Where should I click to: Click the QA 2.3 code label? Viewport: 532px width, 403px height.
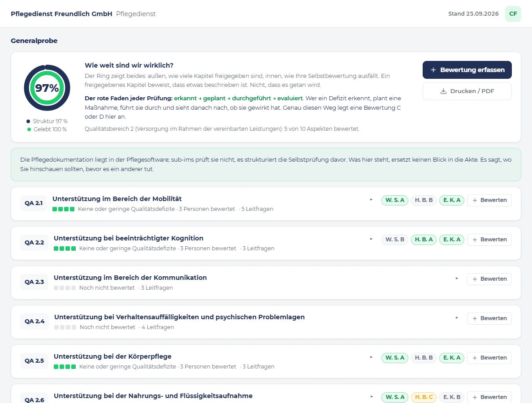(34, 282)
